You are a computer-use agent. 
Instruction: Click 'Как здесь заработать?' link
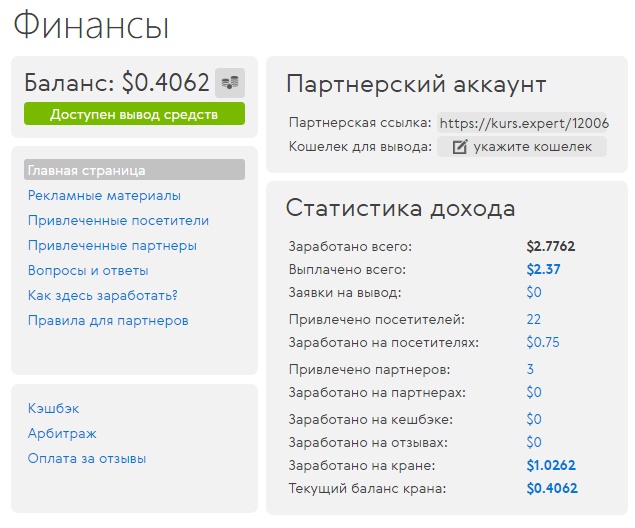click(x=103, y=296)
